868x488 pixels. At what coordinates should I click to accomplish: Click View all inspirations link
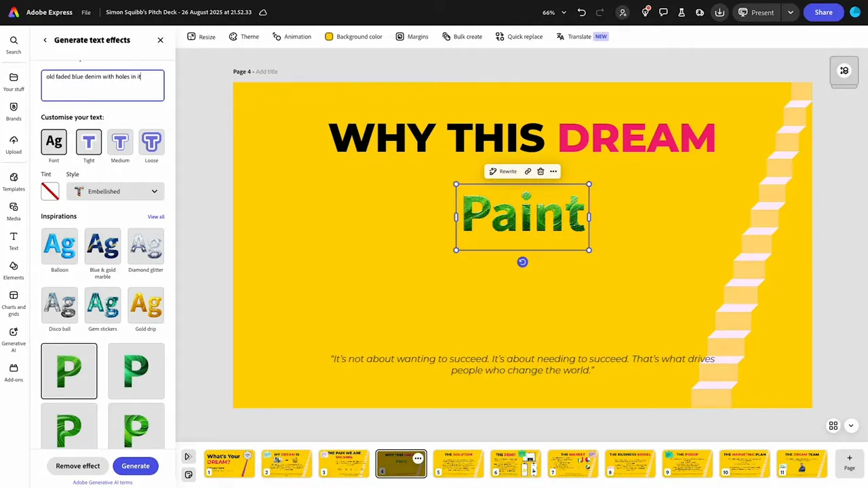pos(156,217)
